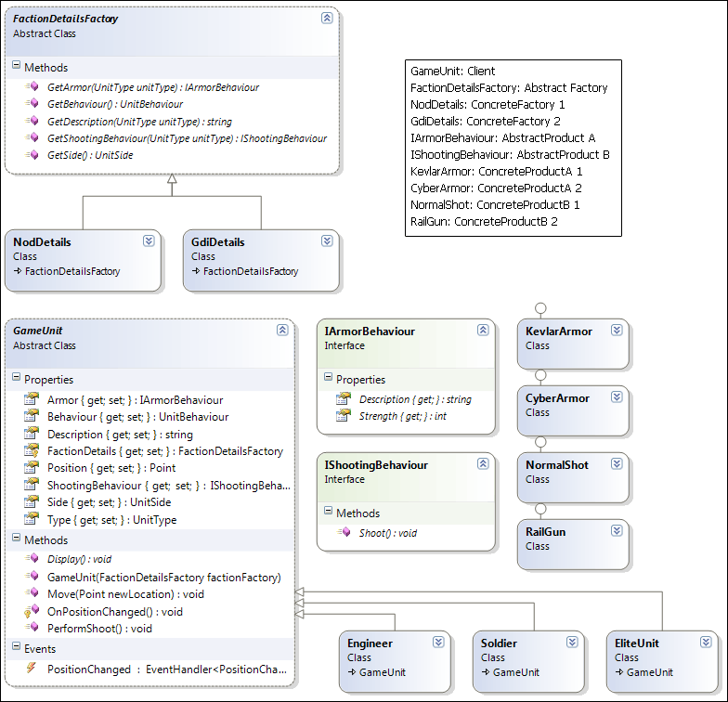Click the GetDescription method icon
Screen dimensions: 728x702
click(32, 121)
